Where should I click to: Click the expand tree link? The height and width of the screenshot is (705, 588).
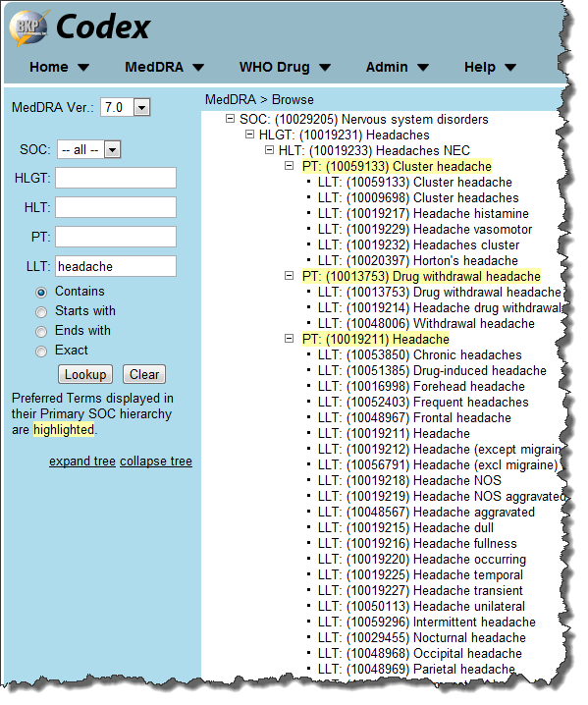82,461
